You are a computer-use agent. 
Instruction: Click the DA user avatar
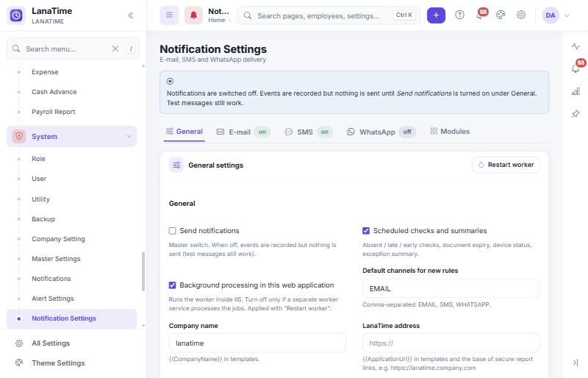tap(551, 15)
